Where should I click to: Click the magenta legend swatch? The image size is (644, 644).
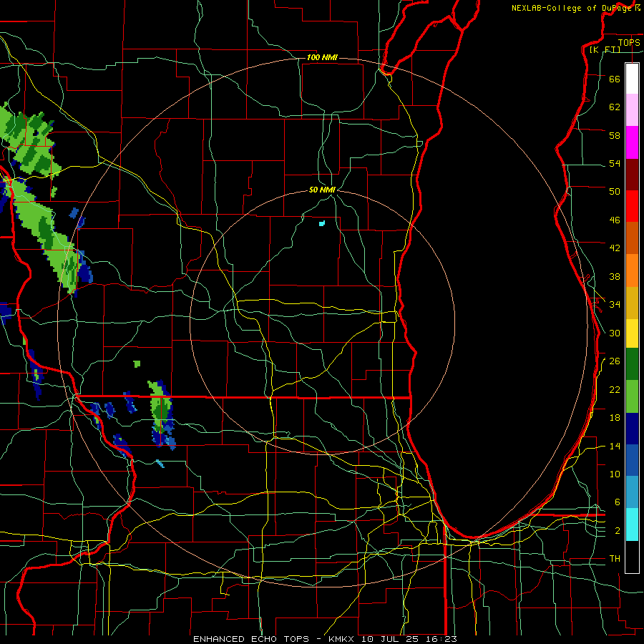[x=632, y=142]
